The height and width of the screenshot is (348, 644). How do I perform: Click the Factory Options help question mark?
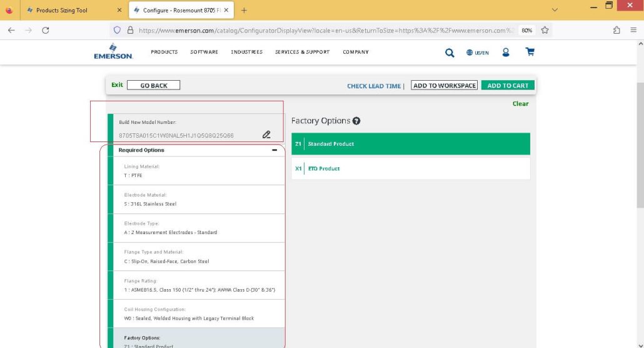point(356,121)
